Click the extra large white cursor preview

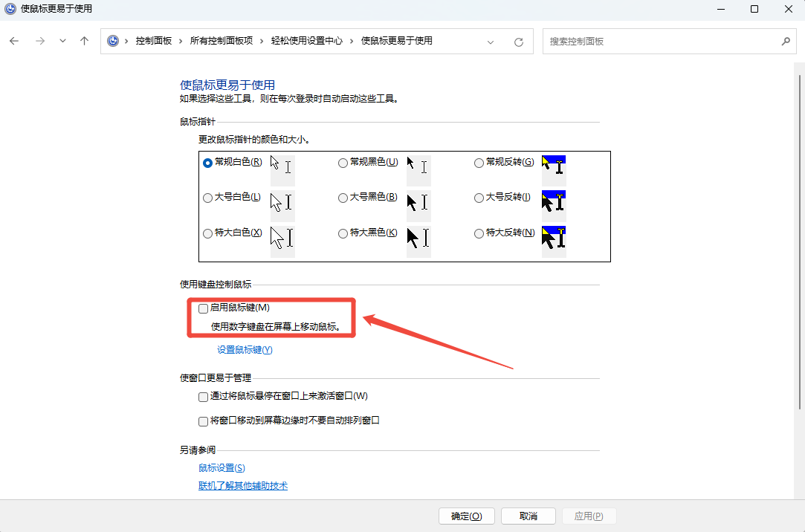282,241
